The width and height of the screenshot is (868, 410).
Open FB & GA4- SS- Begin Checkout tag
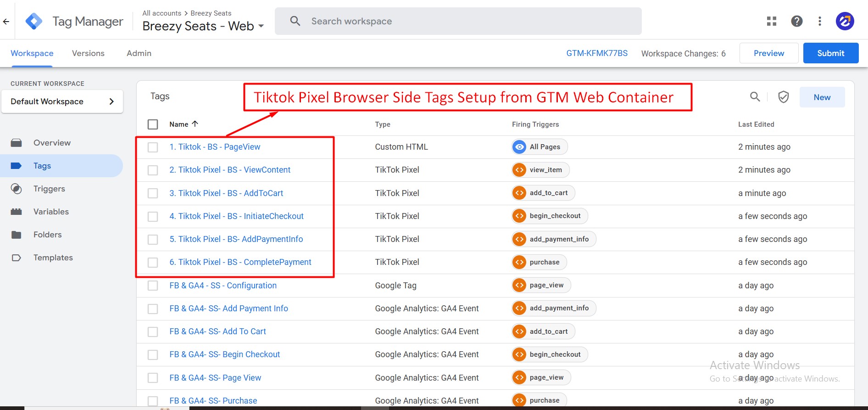pyautogui.click(x=225, y=354)
